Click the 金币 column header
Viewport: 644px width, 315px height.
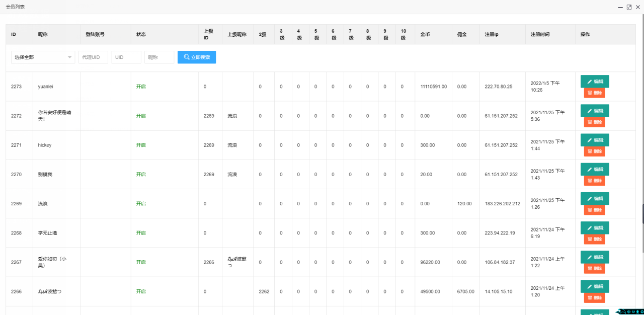[425, 35]
